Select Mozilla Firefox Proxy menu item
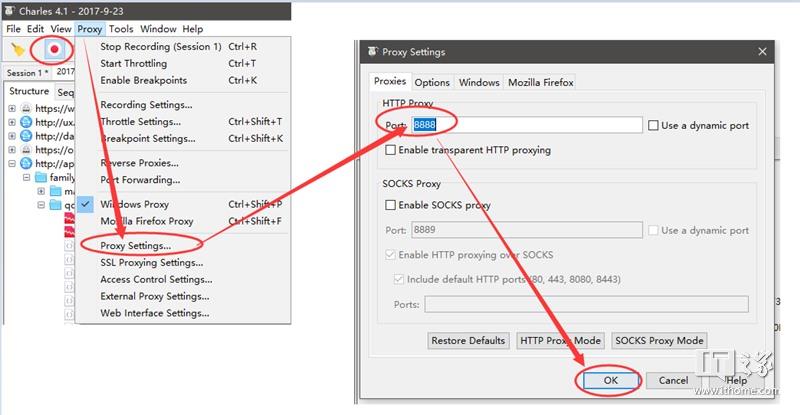The width and height of the screenshot is (800, 415). [146, 221]
